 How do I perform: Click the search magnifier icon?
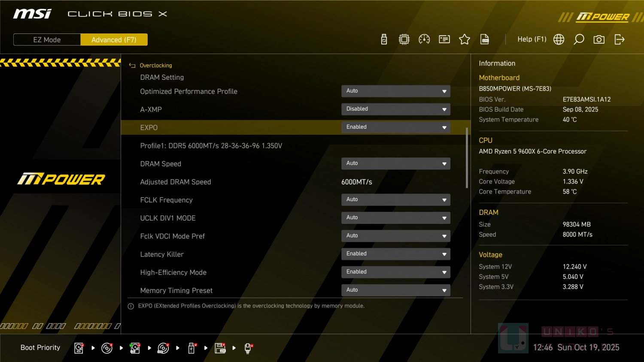click(x=579, y=39)
